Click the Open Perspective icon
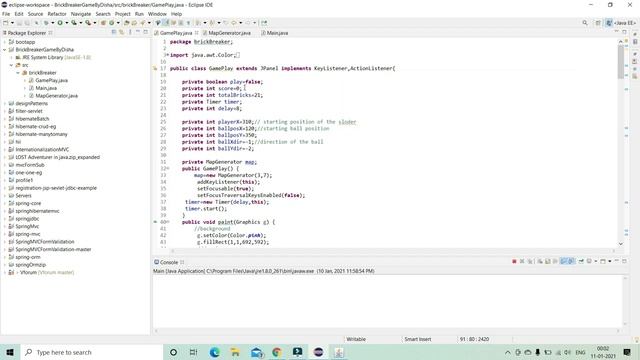Image resolution: width=640 pixels, height=360 pixels. click(598, 23)
